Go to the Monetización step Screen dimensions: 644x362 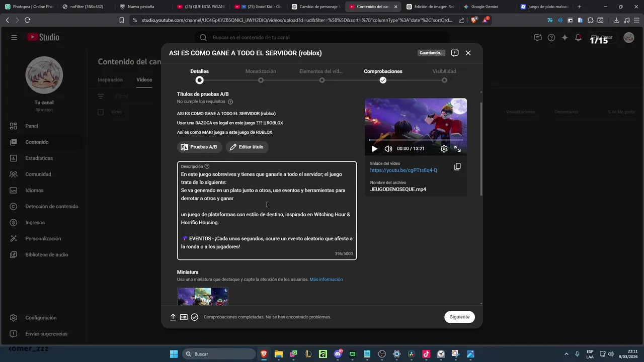261,75
